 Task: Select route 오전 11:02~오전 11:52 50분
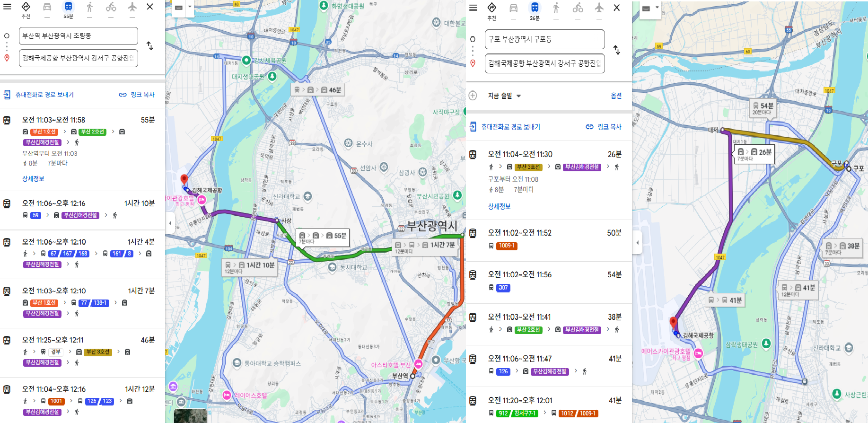(x=549, y=240)
